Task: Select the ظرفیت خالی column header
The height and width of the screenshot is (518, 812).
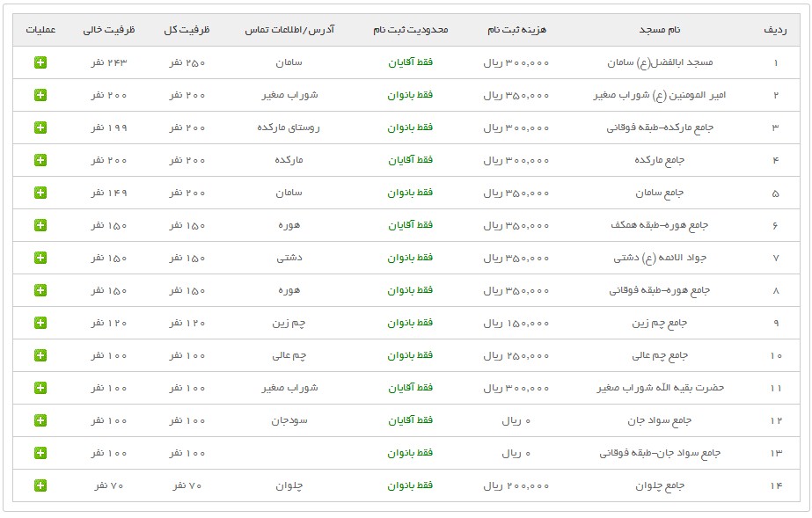Action: pyautogui.click(x=109, y=30)
